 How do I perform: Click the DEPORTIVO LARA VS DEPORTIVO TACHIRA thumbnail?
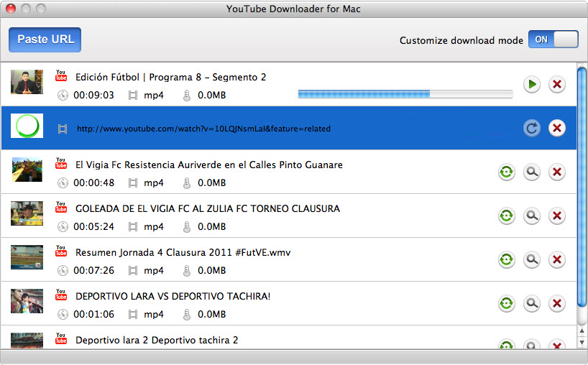(x=27, y=301)
